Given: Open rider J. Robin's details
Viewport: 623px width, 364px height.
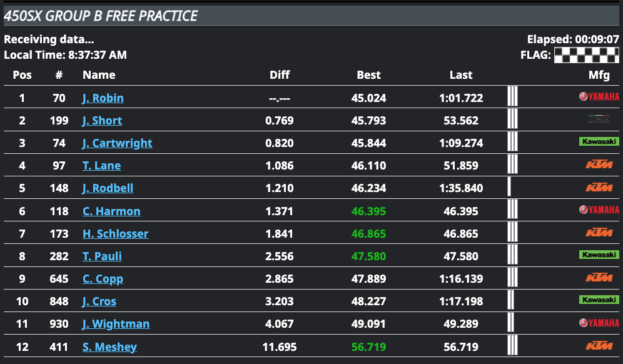Looking at the screenshot, I should tap(103, 98).
